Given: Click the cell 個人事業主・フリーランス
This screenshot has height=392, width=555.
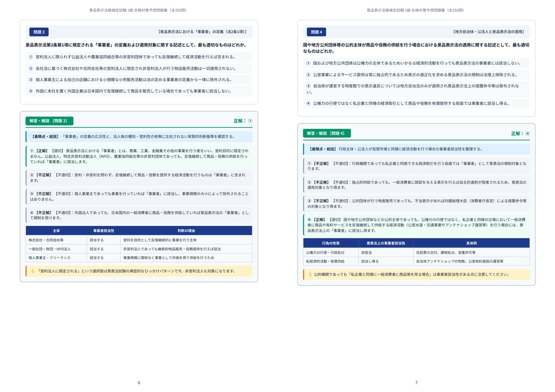Looking at the screenshot, I should click(x=56, y=258).
